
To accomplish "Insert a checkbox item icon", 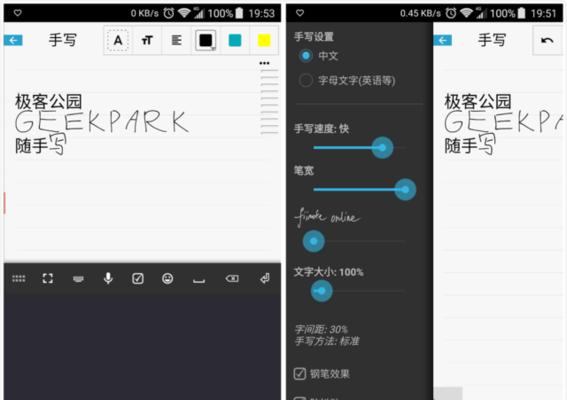I will (138, 278).
